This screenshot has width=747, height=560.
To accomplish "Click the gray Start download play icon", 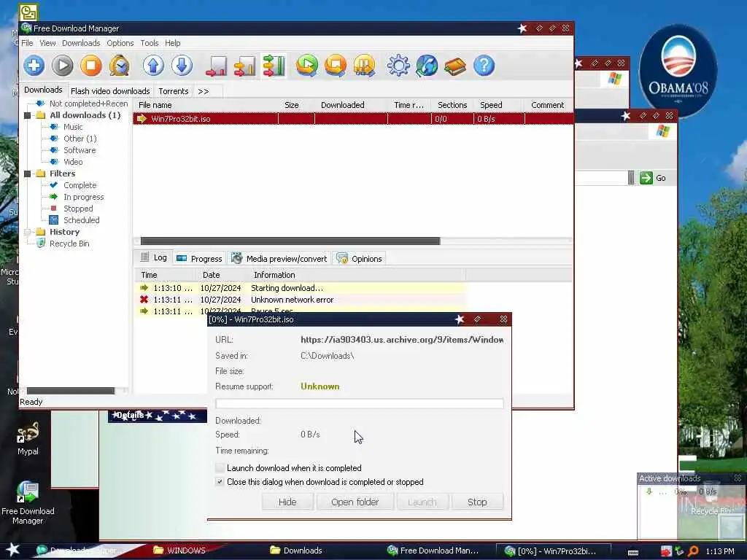I will point(63,66).
